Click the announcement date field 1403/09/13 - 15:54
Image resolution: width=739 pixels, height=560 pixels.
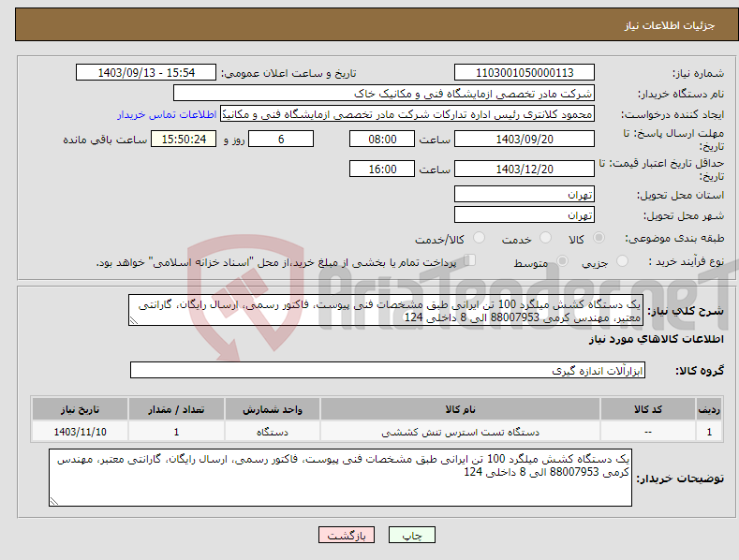pos(146,73)
